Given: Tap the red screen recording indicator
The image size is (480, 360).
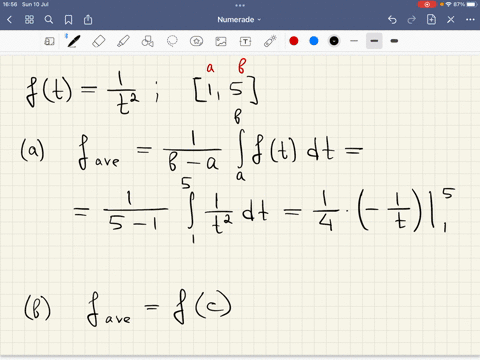Looking at the screenshot, I should click(427, 4).
